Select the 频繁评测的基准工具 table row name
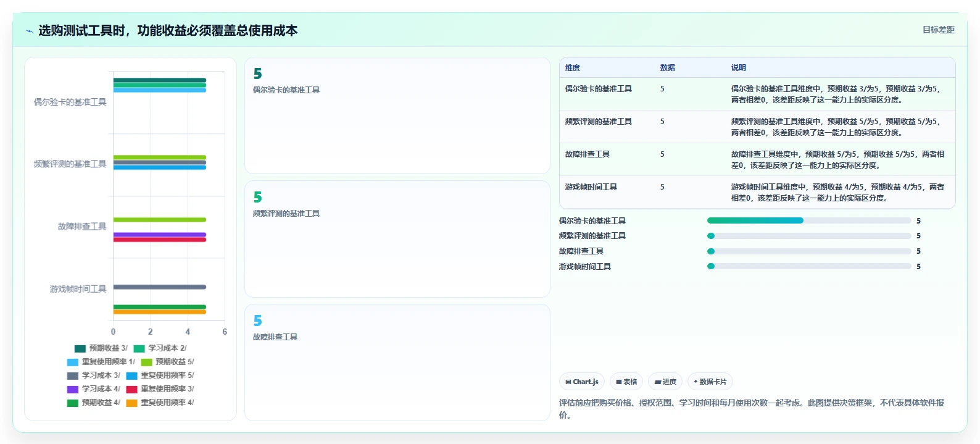Screen dimensions: 980x444 pos(599,122)
